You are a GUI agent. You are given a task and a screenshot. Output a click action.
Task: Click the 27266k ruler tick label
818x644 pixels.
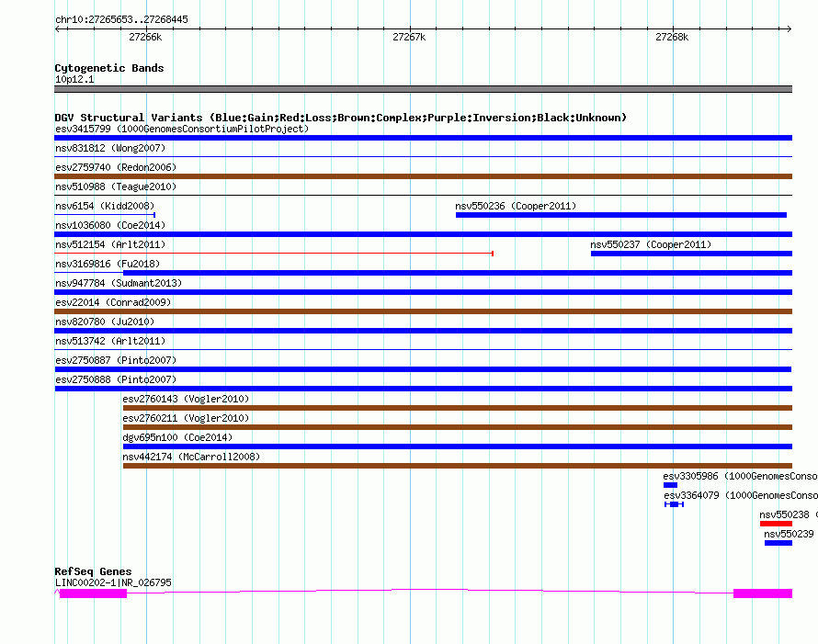[145, 37]
